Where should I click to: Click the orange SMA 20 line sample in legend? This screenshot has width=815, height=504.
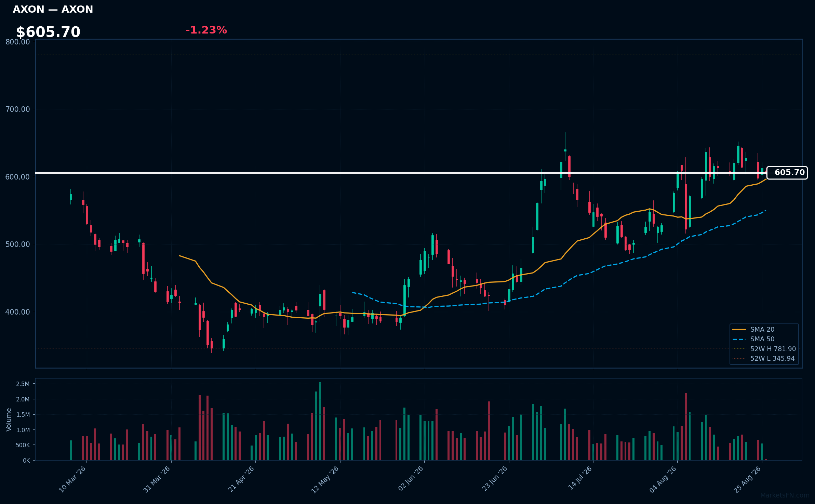coord(739,329)
